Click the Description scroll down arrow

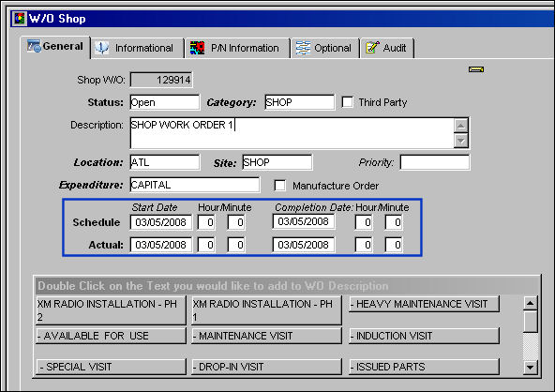(x=461, y=141)
